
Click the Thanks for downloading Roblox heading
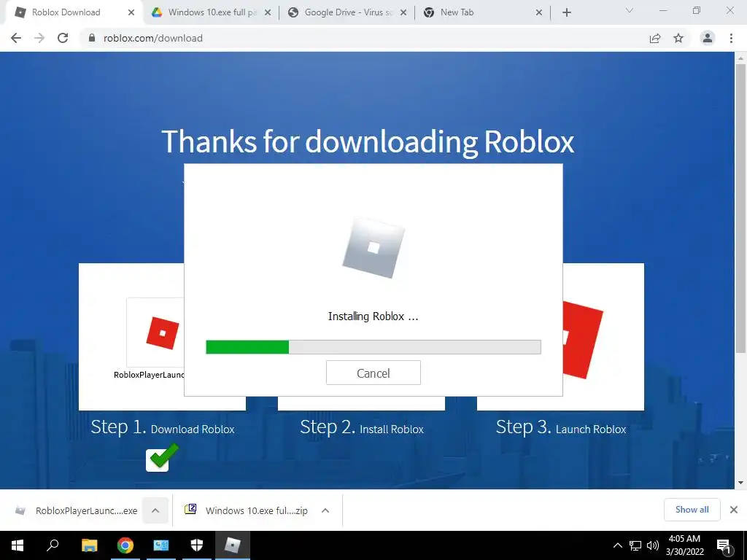click(x=368, y=141)
